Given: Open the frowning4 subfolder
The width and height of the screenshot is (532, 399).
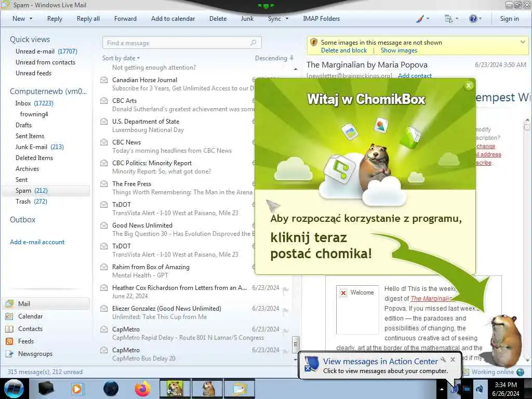Looking at the screenshot, I should pyautogui.click(x=34, y=114).
